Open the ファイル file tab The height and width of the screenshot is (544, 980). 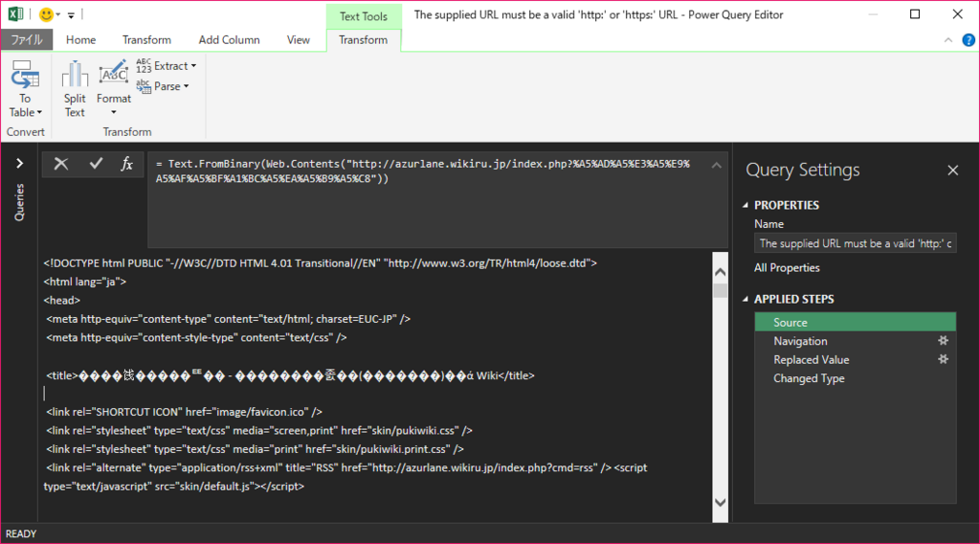point(27,40)
